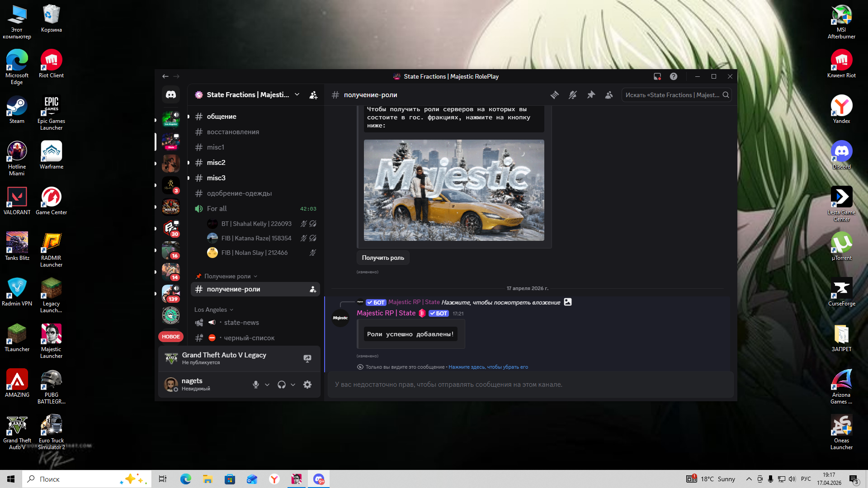Click invite people icon beside server name
Viewport: 868px width, 488px height.
[x=313, y=95]
